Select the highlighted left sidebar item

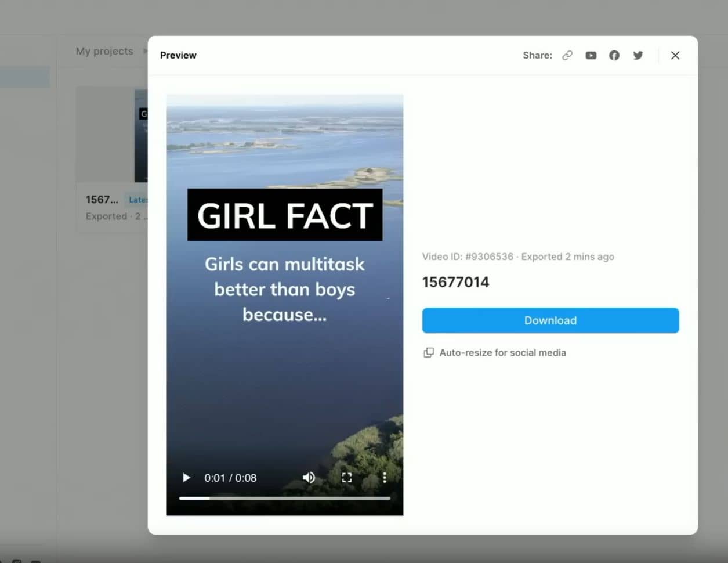pos(24,77)
